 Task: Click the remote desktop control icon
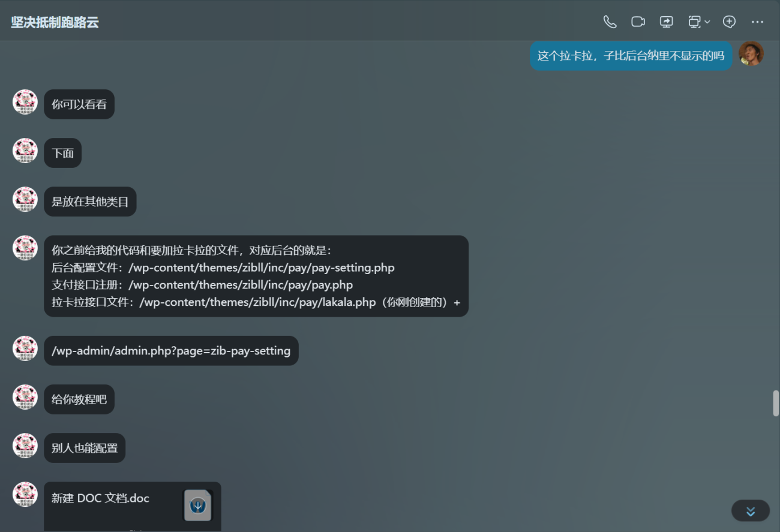point(694,22)
